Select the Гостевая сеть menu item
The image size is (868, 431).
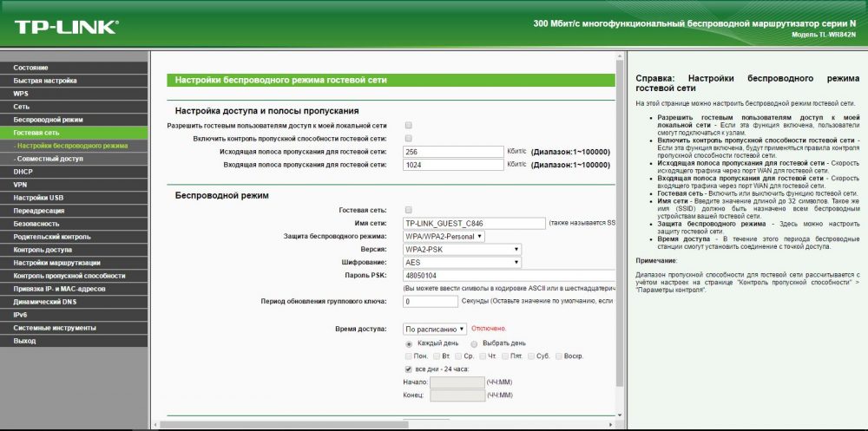pyautogui.click(x=74, y=133)
